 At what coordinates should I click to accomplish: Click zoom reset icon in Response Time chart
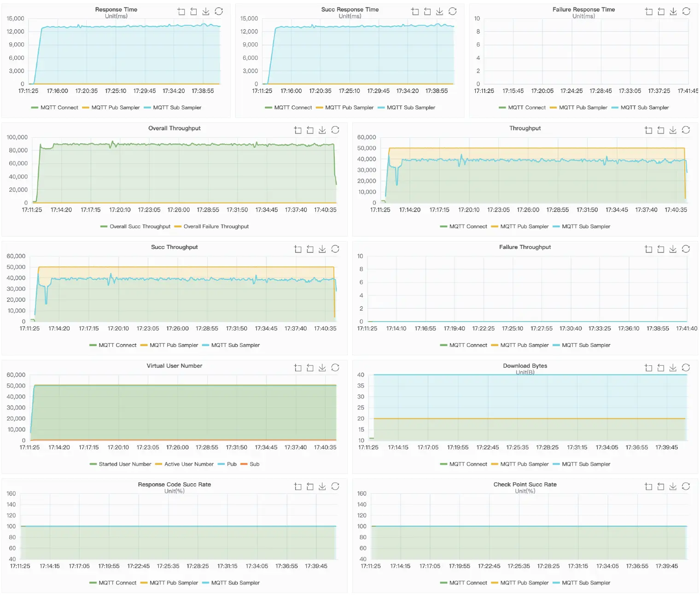coord(194,12)
